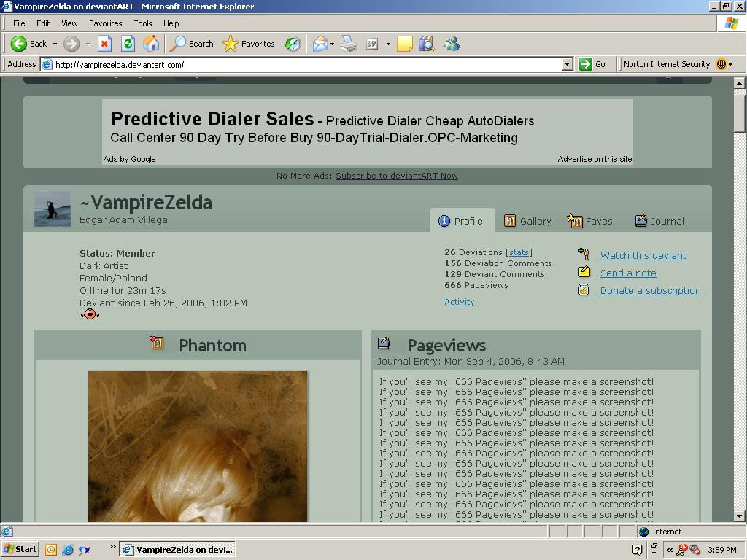Click the Messenger people icon
This screenshot has width=747, height=560.
(x=452, y=44)
